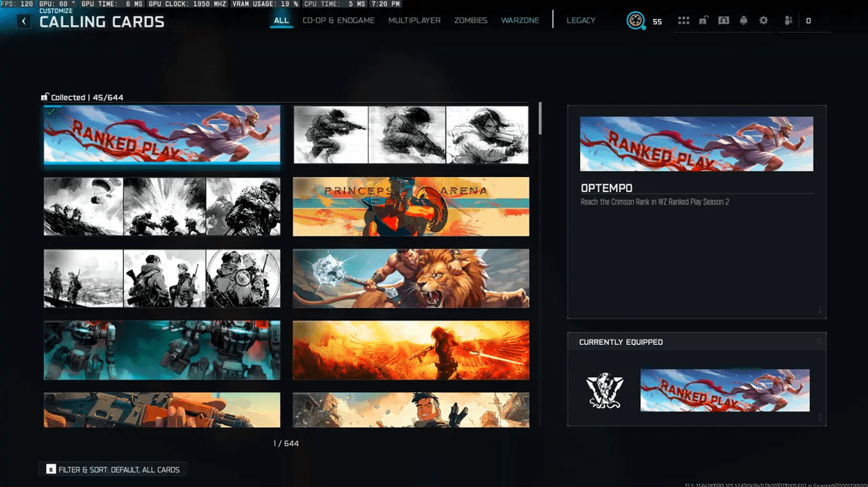Show the Legacy calling cards tab
This screenshot has height=487, width=868.
tap(581, 20)
